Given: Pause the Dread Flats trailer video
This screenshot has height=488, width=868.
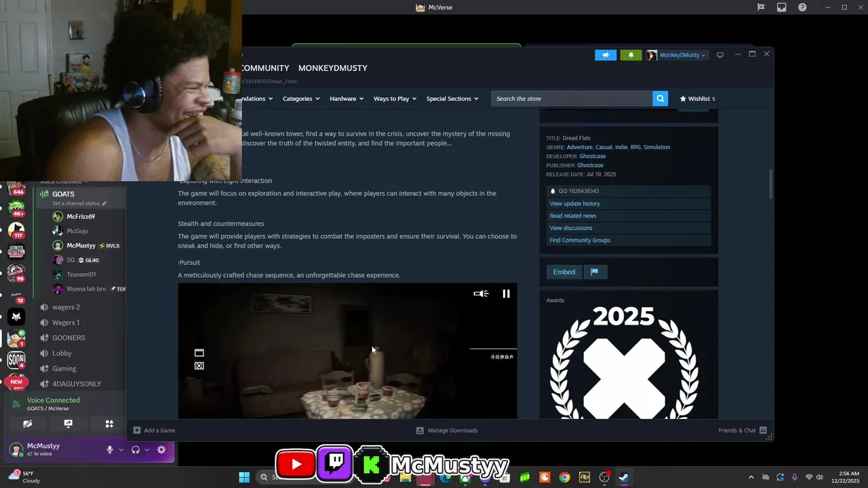Looking at the screenshot, I should [506, 293].
